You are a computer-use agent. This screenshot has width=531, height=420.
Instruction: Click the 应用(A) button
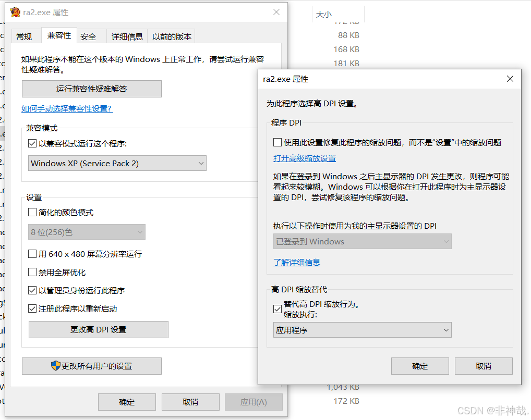point(254,402)
